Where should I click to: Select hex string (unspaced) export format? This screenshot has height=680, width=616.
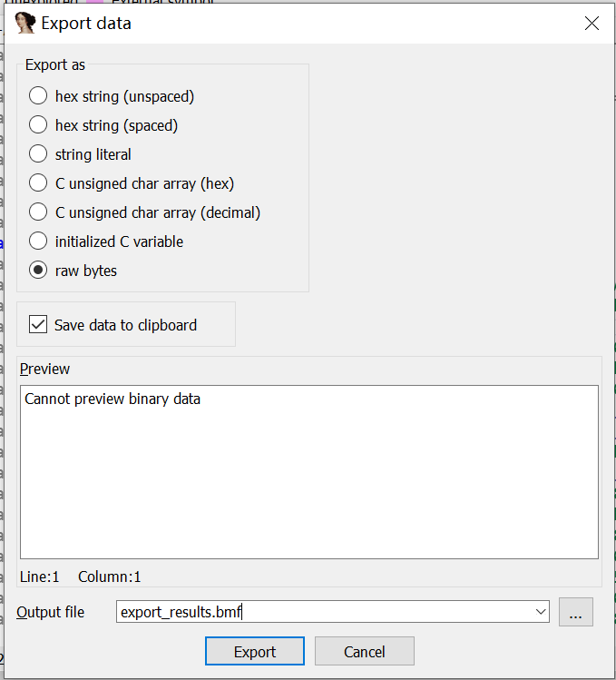pos(38,96)
